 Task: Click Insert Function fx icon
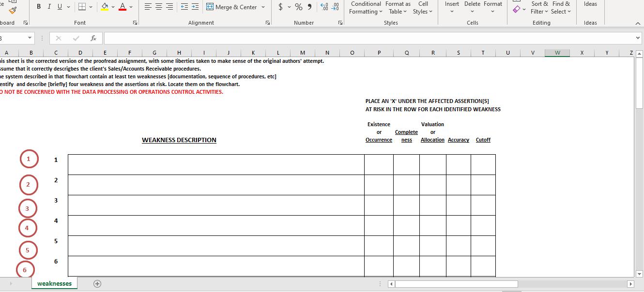(x=93, y=38)
